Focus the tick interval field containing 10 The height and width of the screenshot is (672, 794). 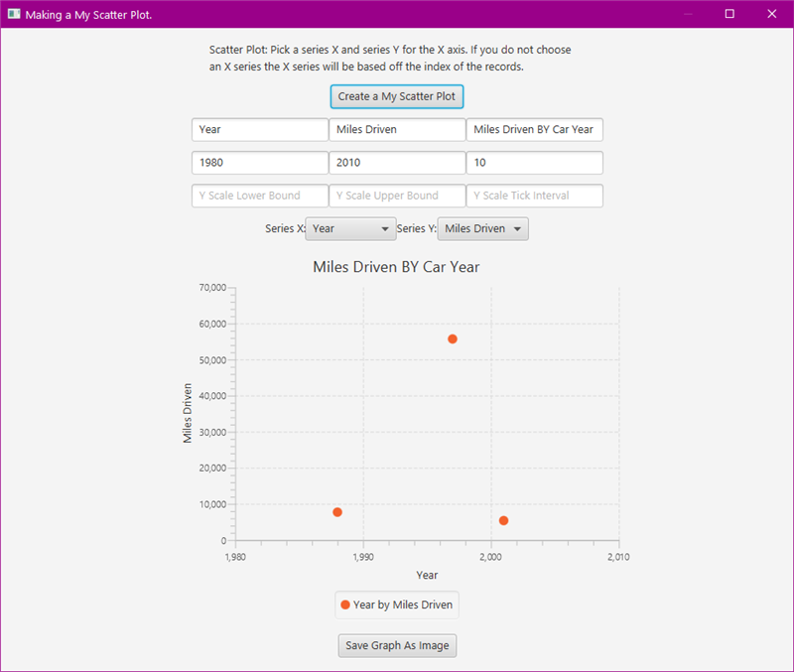534,163
